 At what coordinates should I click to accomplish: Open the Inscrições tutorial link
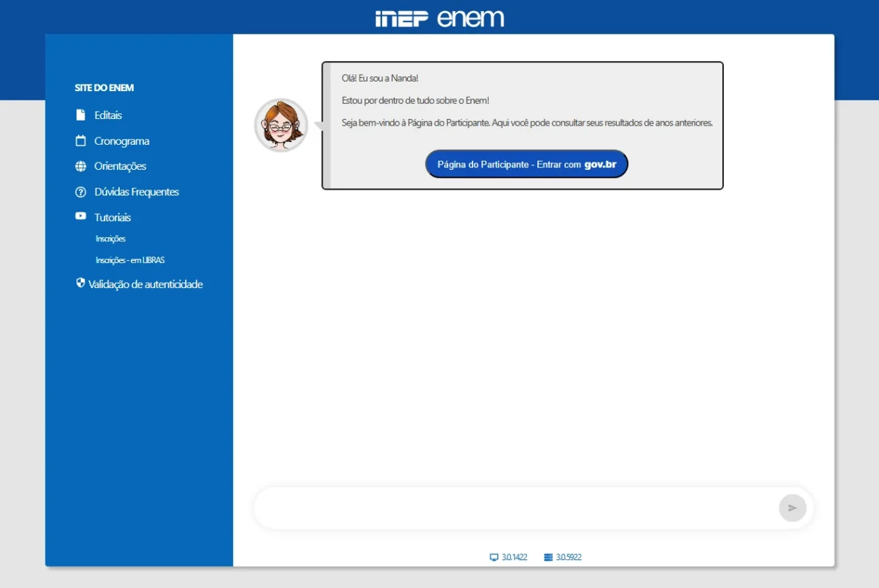click(110, 239)
